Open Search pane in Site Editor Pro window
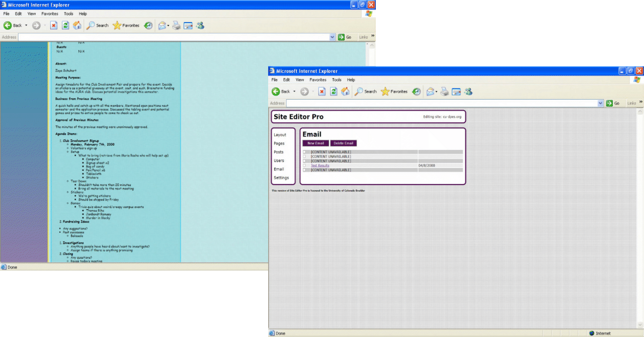Image resolution: width=644 pixels, height=337 pixels. 366,92
